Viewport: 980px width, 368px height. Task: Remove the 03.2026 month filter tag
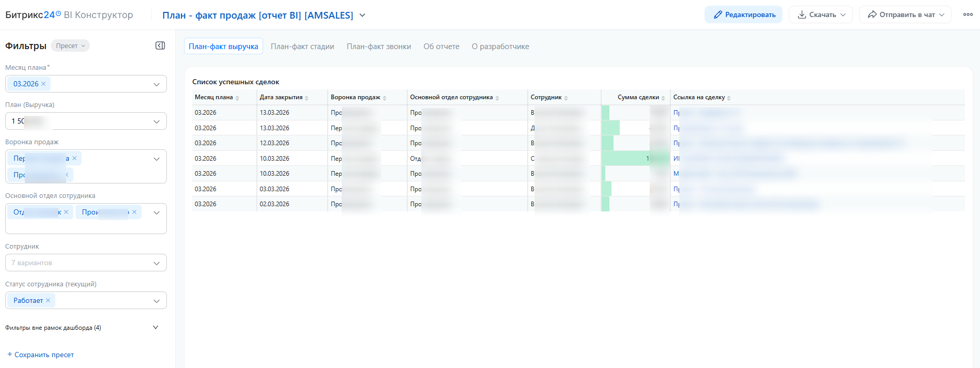click(x=43, y=84)
